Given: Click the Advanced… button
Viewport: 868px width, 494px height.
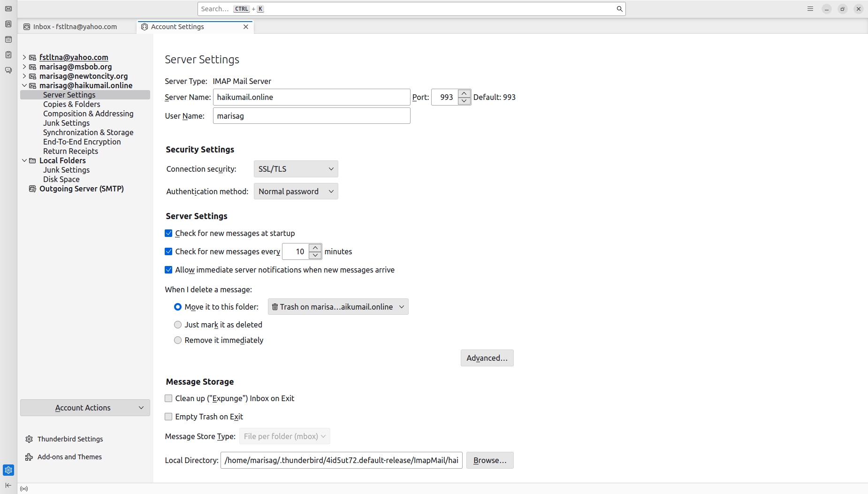Looking at the screenshot, I should pos(487,358).
